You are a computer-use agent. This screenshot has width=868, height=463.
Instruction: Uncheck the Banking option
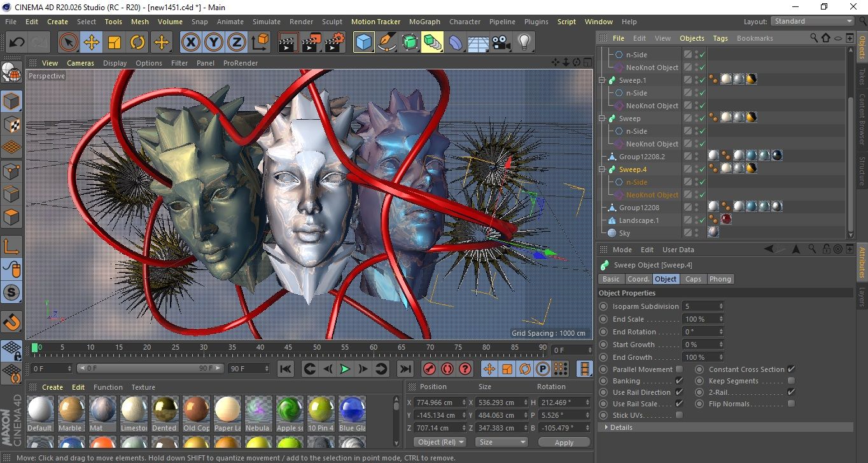coord(679,381)
